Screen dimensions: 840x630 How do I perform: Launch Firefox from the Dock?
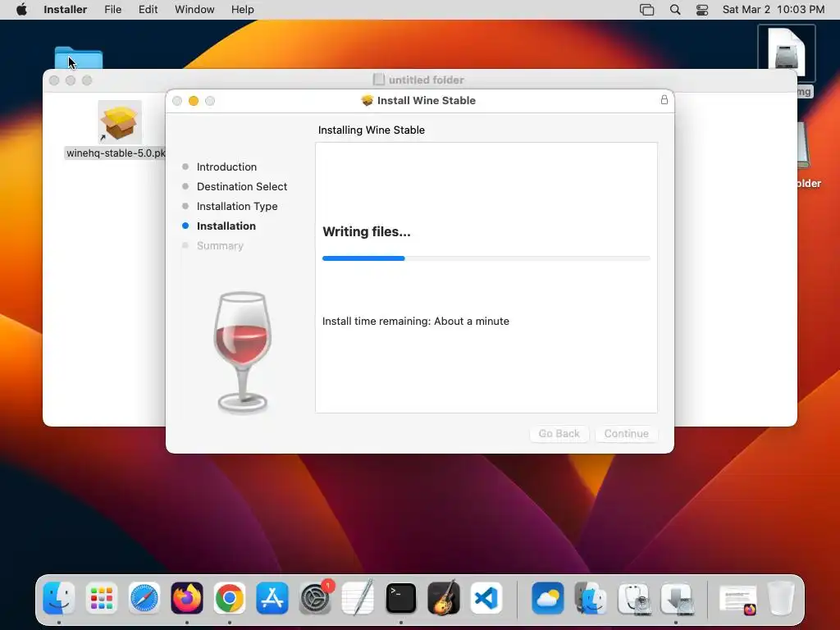[187, 598]
